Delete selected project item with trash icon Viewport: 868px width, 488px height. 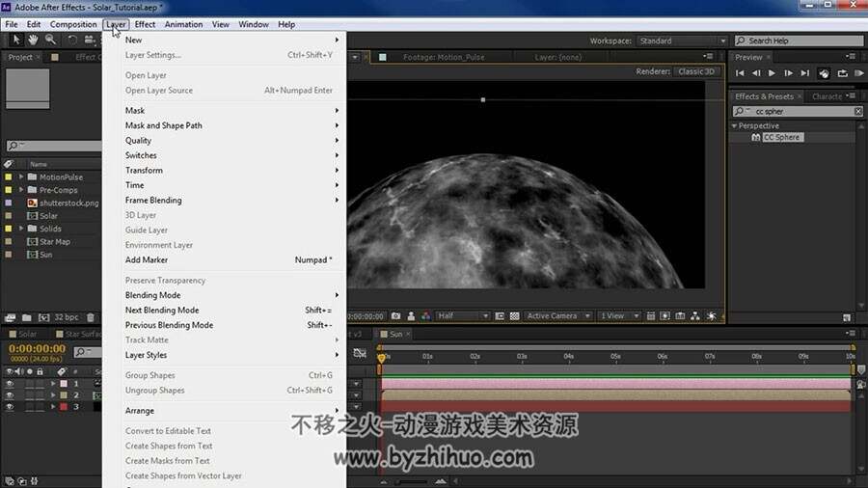91,317
